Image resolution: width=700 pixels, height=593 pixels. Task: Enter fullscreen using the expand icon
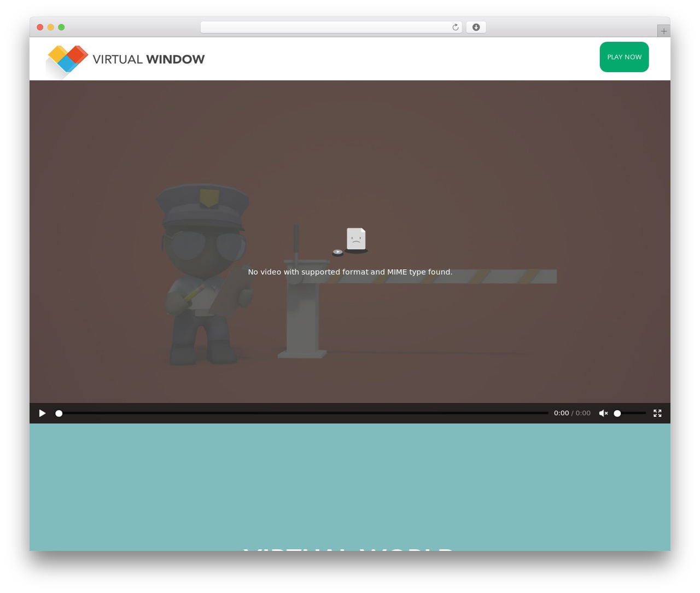click(657, 413)
